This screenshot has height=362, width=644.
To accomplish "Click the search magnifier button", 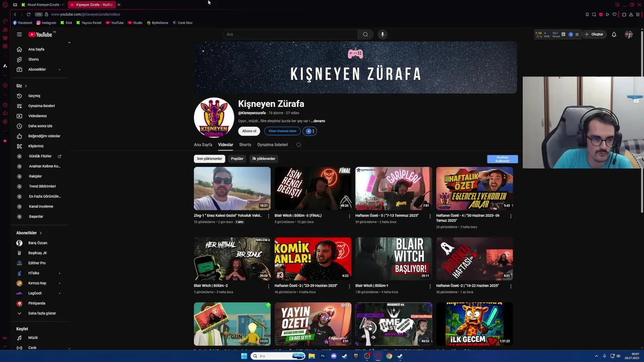I will [x=365, y=34].
